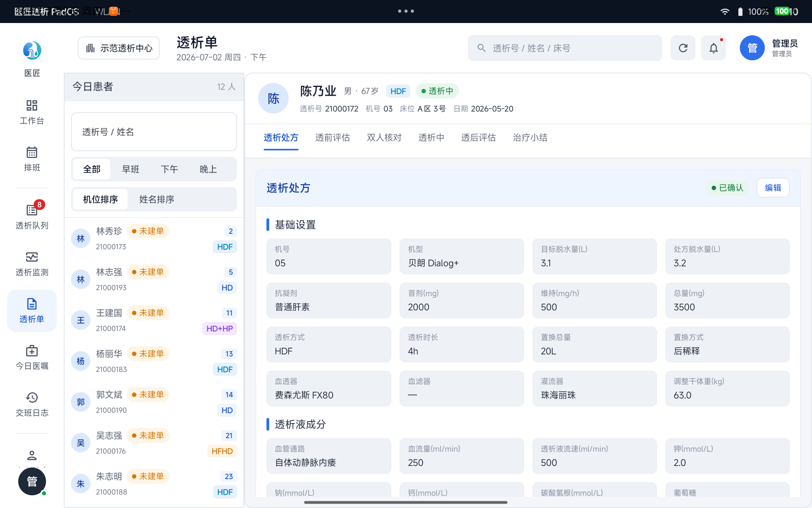Viewport: 812px width, 508px height.
Task: Switch to 机位排序 sorting
Action: tap(100, 199)
